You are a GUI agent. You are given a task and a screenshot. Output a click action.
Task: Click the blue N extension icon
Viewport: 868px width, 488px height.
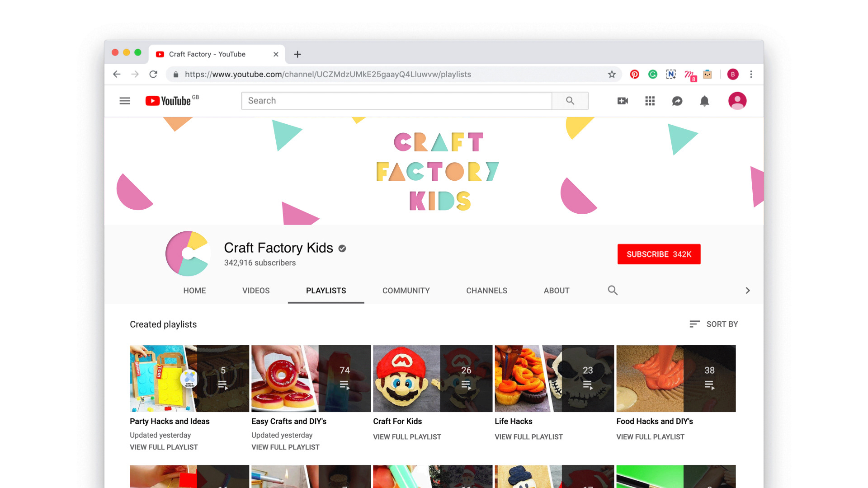(671, 74)
